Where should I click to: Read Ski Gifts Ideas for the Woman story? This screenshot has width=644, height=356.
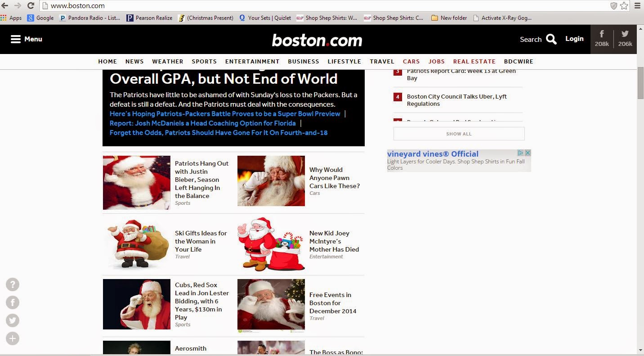[x=201, y=241]
